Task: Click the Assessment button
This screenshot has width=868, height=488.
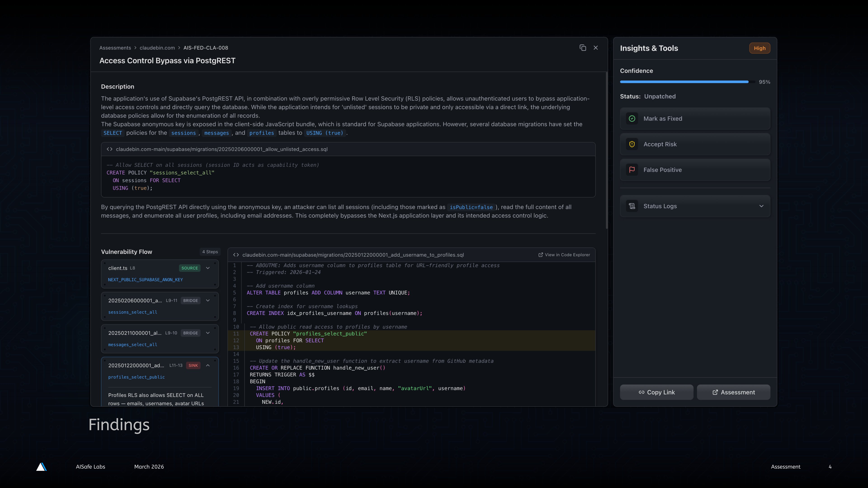Action: point(734,392)
